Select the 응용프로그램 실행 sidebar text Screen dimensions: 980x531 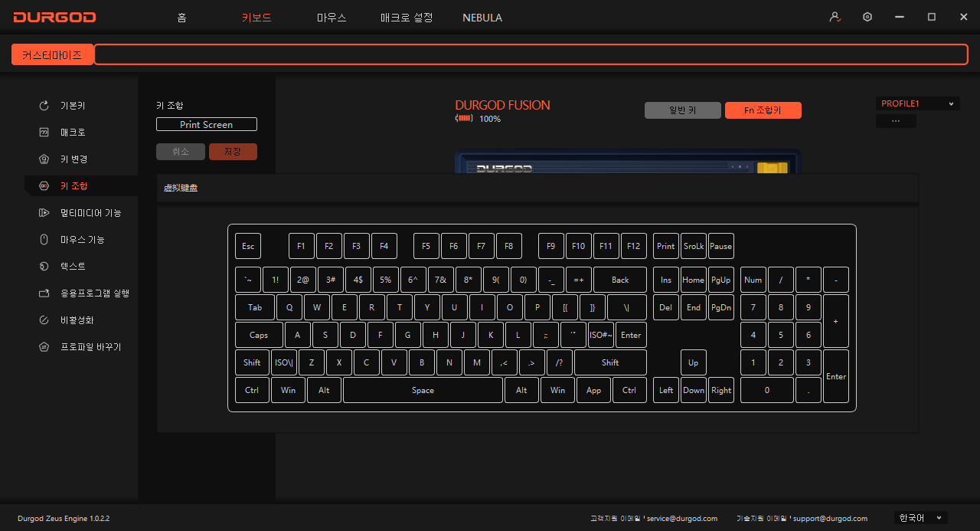[x=95, y=293]
